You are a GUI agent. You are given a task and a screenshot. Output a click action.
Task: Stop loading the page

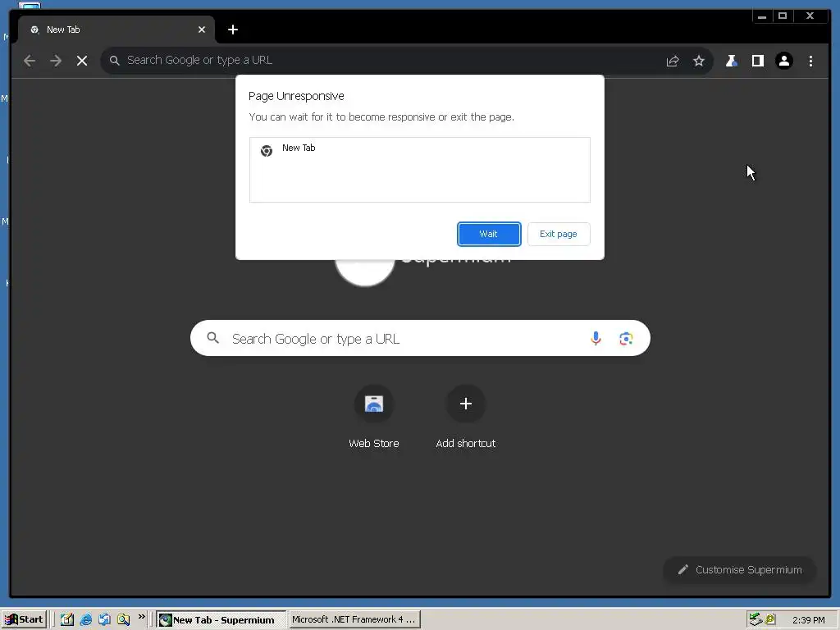pos(82,61)
